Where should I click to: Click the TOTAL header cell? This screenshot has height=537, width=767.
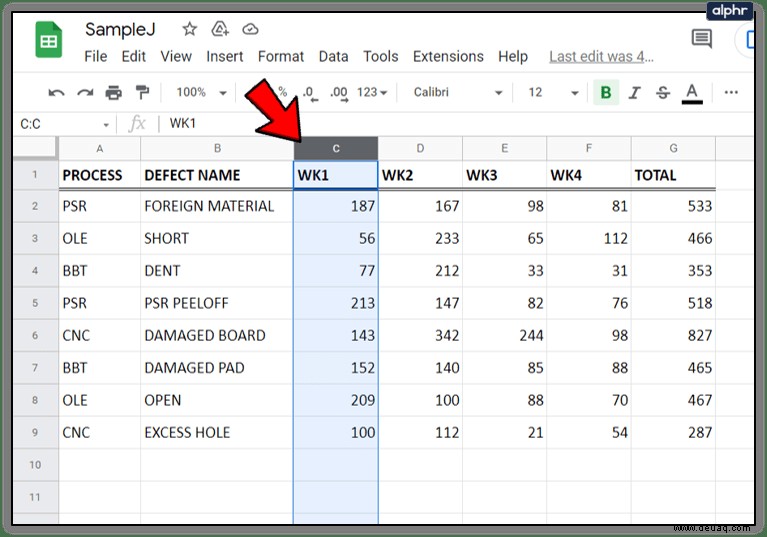point(674,175)
